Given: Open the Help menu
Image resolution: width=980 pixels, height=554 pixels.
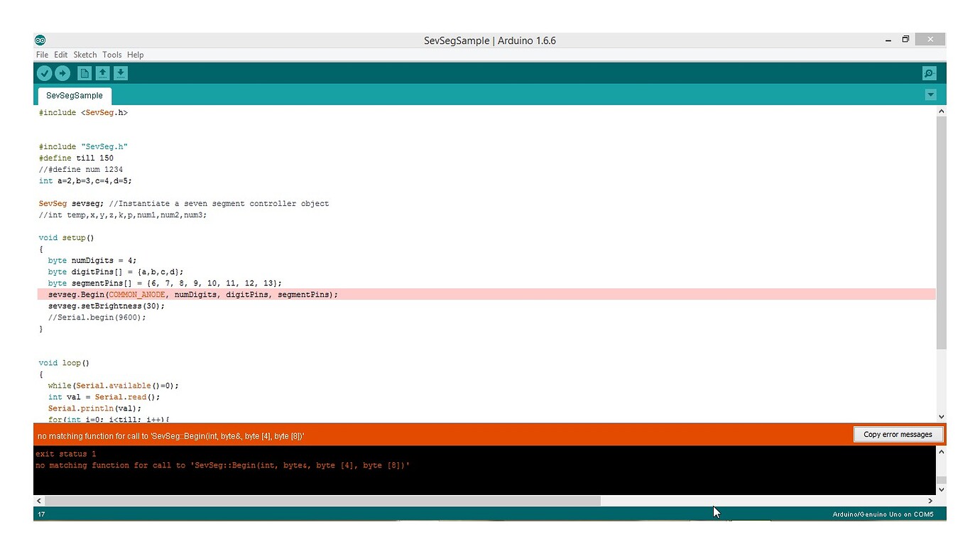Looking at the screenshot, I should pos(135,54).
